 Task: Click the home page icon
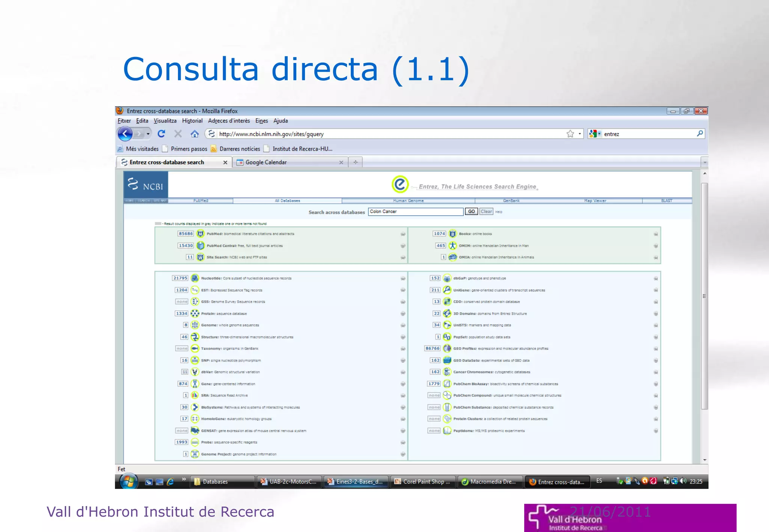[x=194, y=134]
